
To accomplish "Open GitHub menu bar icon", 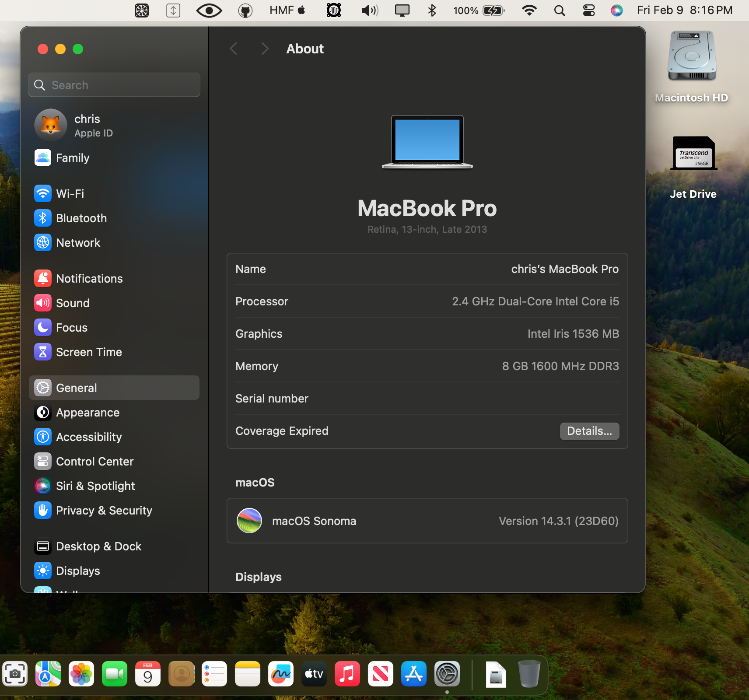I will tap(245, 10).
